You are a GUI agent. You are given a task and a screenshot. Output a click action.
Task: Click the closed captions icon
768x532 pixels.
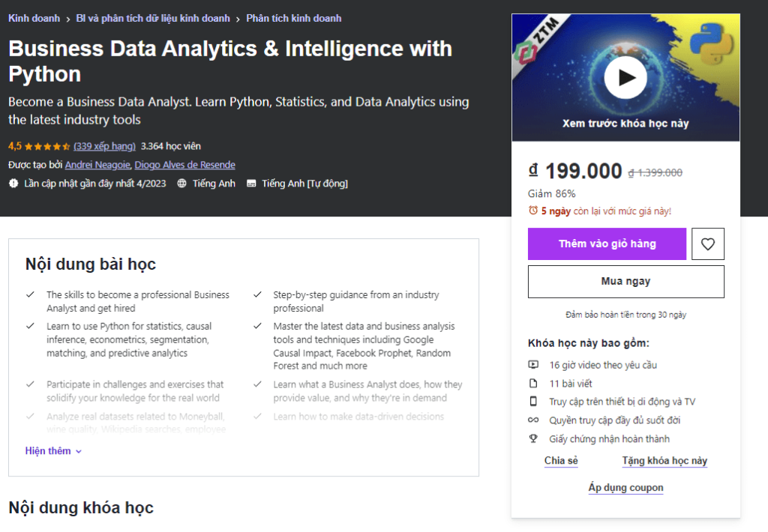click(251, 184)
